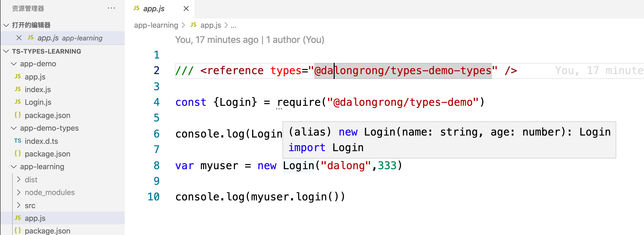644x235 pixels.
Task: Click the const keyword on line 4
Action: 191,102
